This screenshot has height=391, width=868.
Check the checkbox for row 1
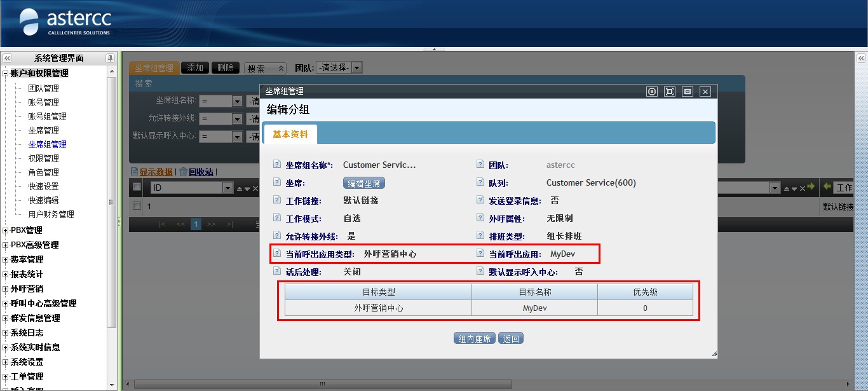pos(137,206)
